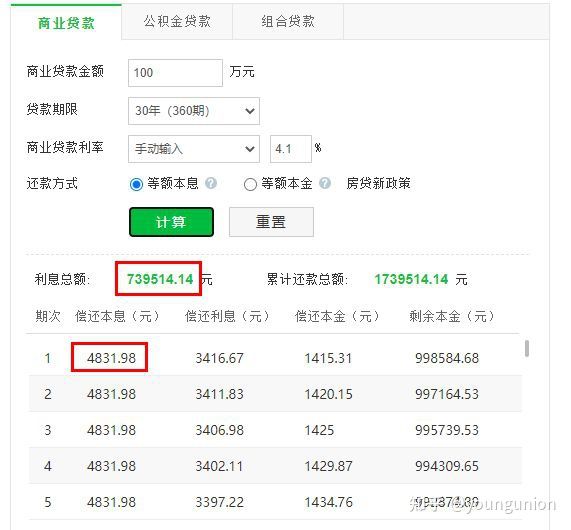Click 偿还利息（元） column header

click(227, 316)
